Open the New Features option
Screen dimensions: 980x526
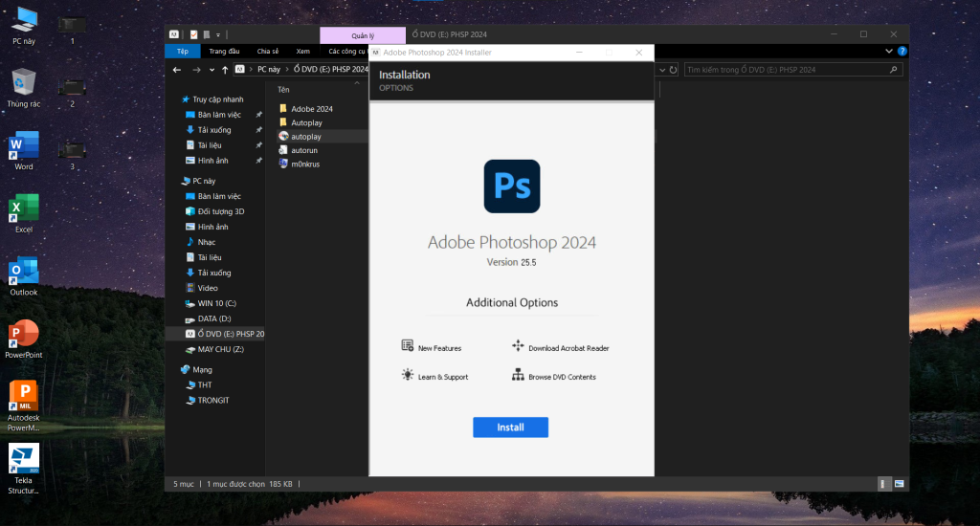tap(432, 347)
